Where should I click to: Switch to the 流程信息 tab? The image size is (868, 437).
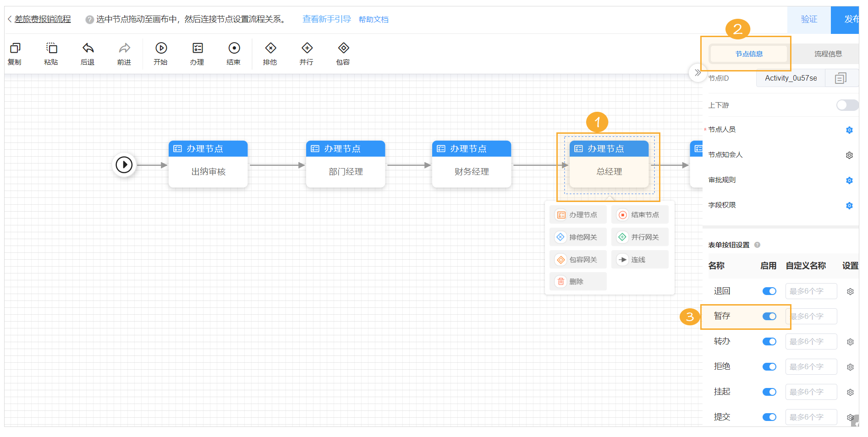pos(828,54)
